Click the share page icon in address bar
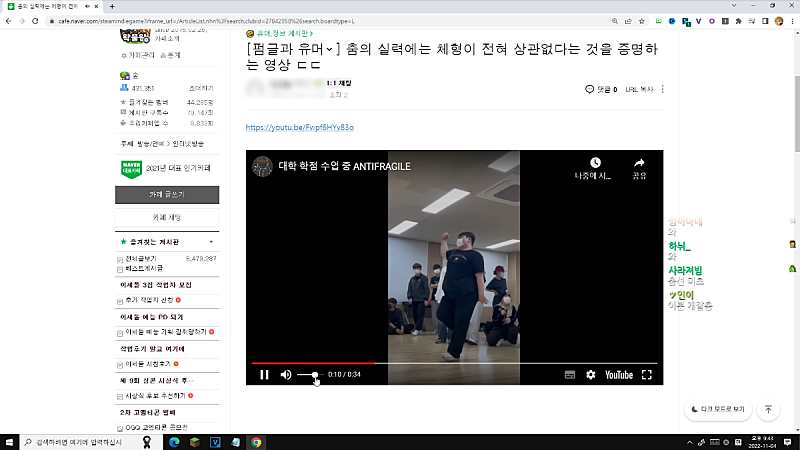 click(628, 21)
